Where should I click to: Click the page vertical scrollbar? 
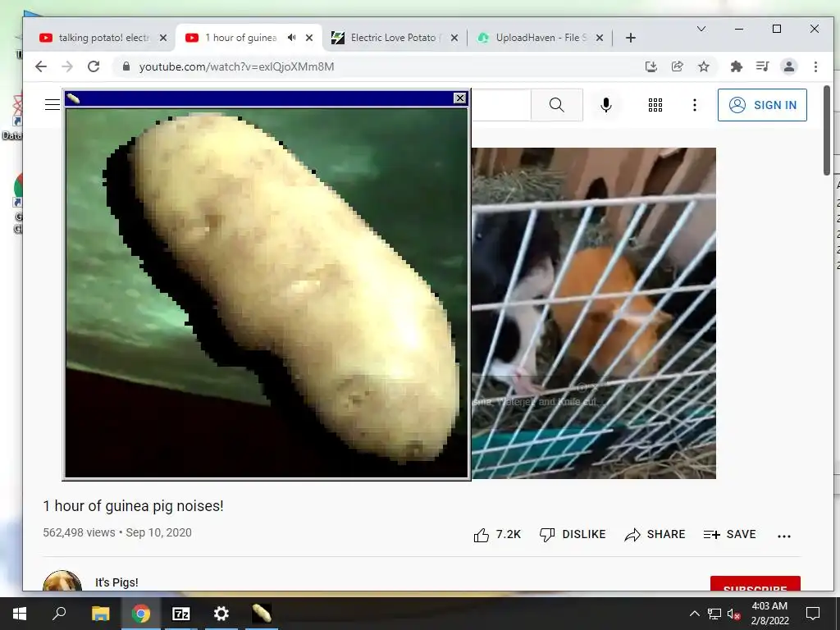coord(827,130)
